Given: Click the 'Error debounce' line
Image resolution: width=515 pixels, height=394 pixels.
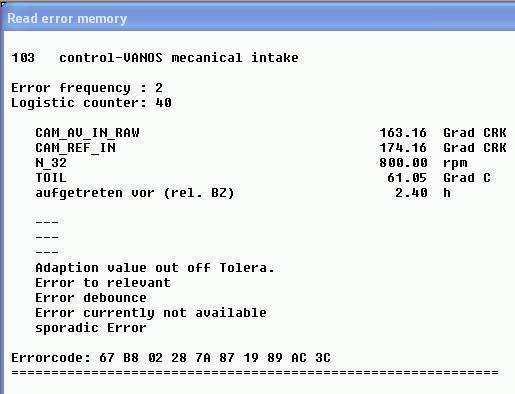Looking at the screenshot, I should (x=91, y=298).
